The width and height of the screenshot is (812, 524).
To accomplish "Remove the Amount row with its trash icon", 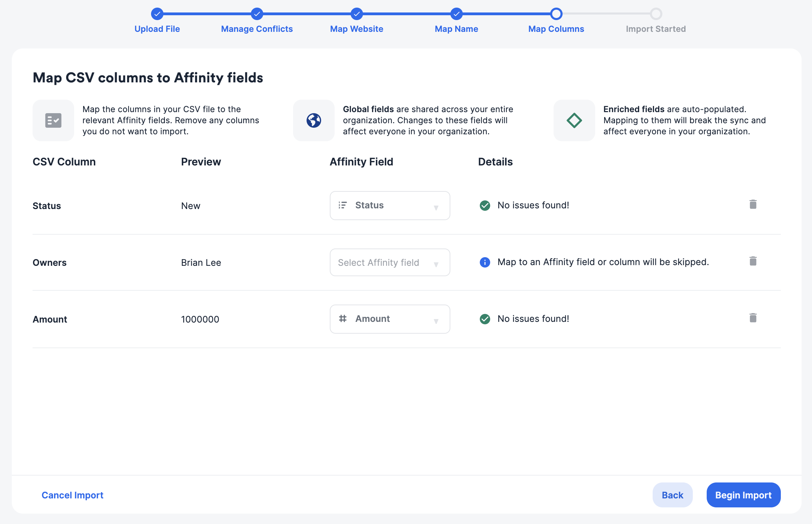I will pyautogui.click(x=752, y=318).
